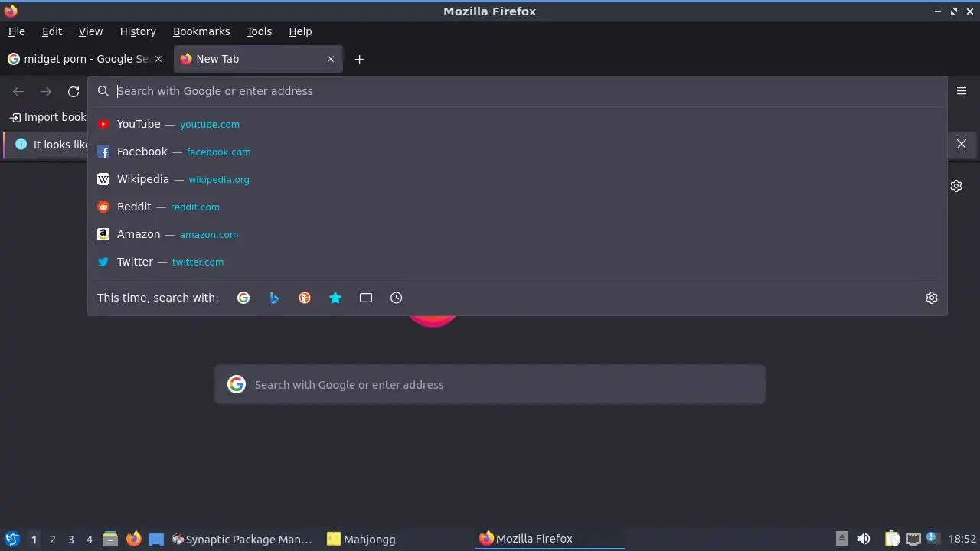
Task: Choose the Wikipedia suggestion
Action: 518,179
